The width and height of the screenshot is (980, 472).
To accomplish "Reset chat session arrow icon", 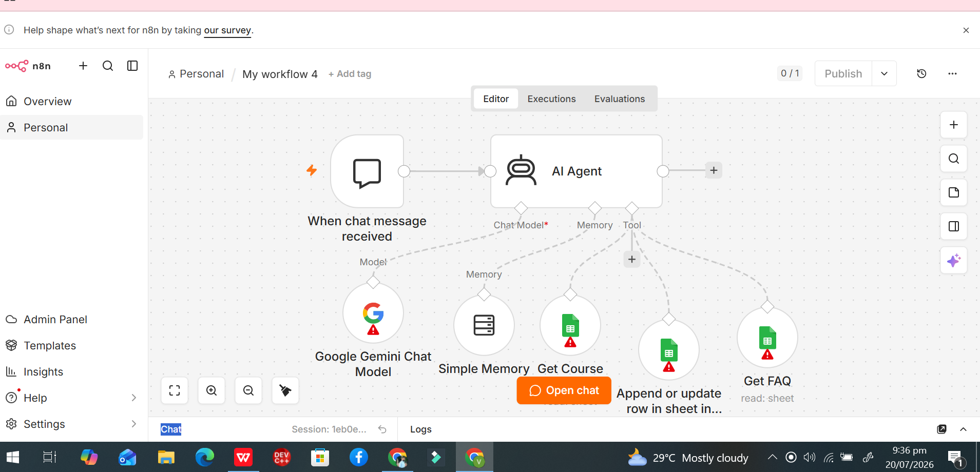I will pos(382,429).
